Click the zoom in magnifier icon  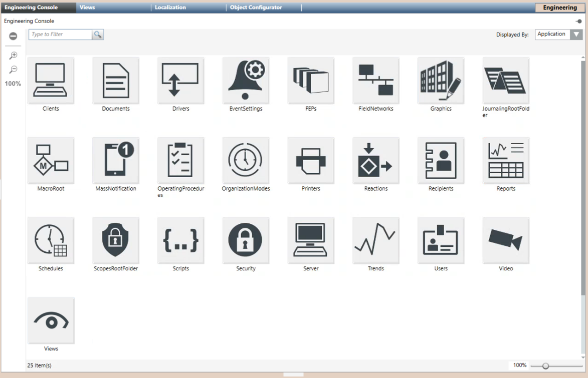[14, 56]
